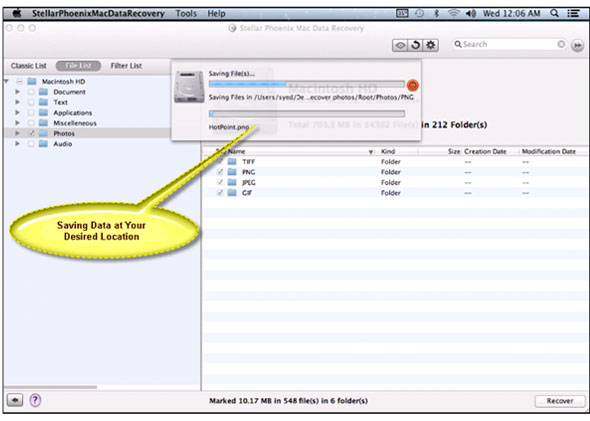The image size is (590, 421).
Task: Sort by Modification Date column header
Action: [x=549, y=151]
